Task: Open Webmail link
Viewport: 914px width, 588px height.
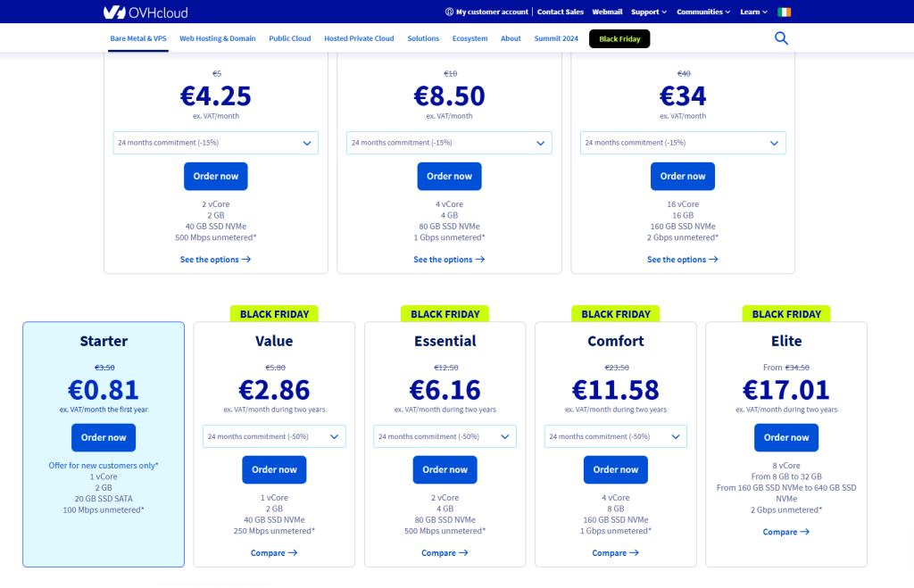Action: point(607,12)
